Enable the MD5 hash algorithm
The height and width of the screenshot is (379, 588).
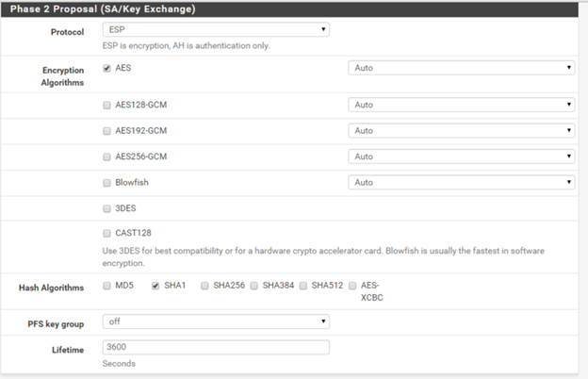pos(106,285)
